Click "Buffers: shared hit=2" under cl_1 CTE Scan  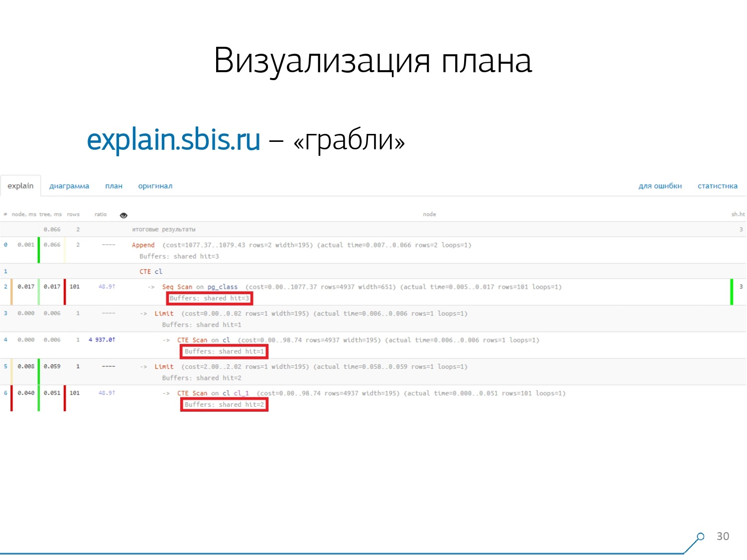(x=224, y=405)
